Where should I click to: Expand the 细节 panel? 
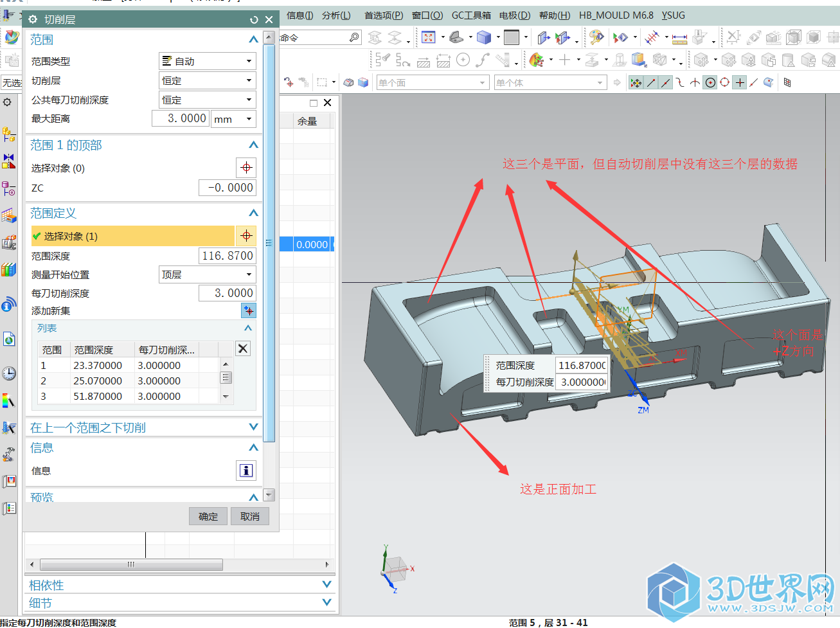[326, 602]
